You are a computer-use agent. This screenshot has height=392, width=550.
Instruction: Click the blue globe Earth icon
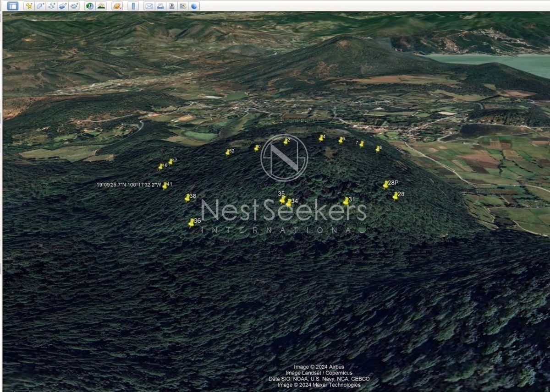pyautogui.click(x=194, y=6)
